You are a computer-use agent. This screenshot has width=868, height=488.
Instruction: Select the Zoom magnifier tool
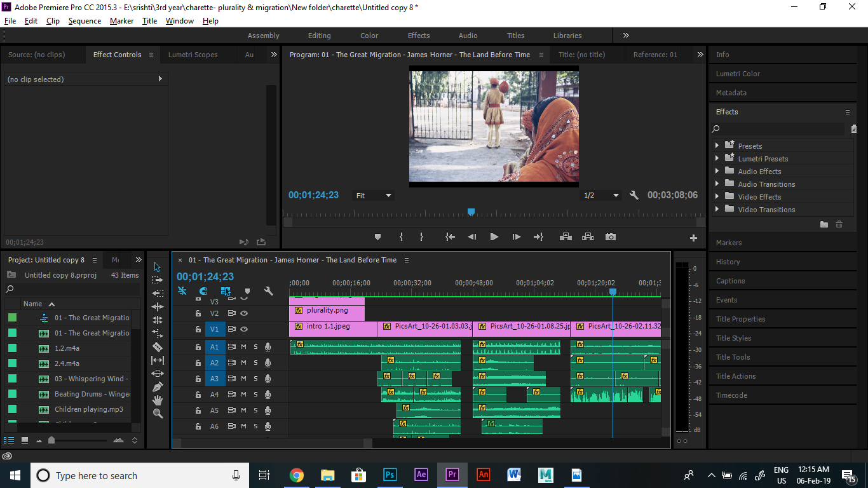(158, 414)
